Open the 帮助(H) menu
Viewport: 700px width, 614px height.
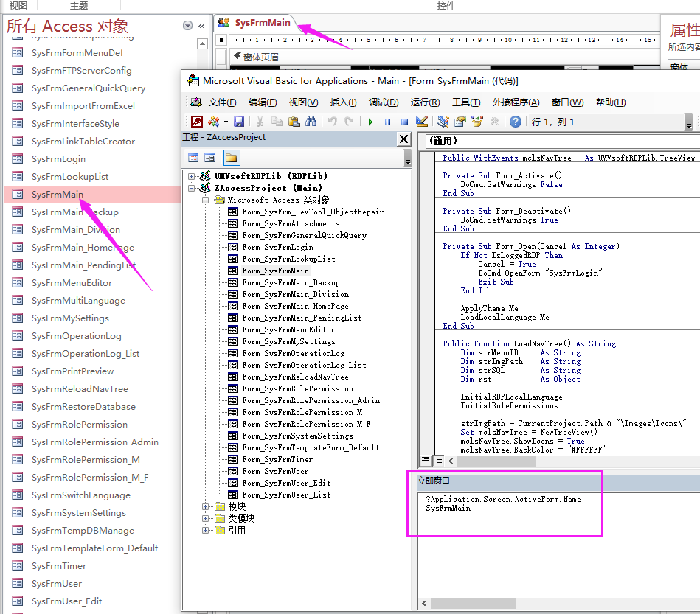tap(611, 102)
